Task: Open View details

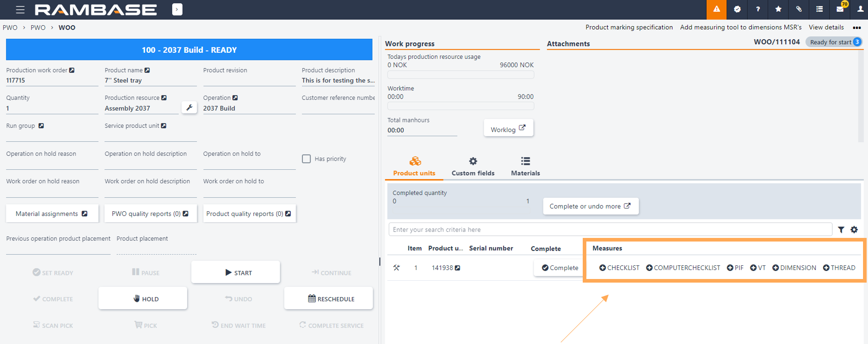Action: click(x=826, y=27)
